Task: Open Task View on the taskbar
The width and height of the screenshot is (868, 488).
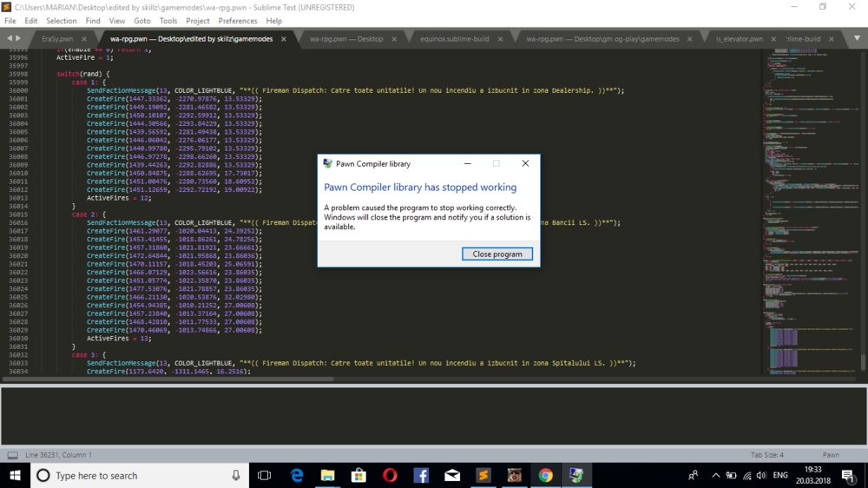Action: 265,475
